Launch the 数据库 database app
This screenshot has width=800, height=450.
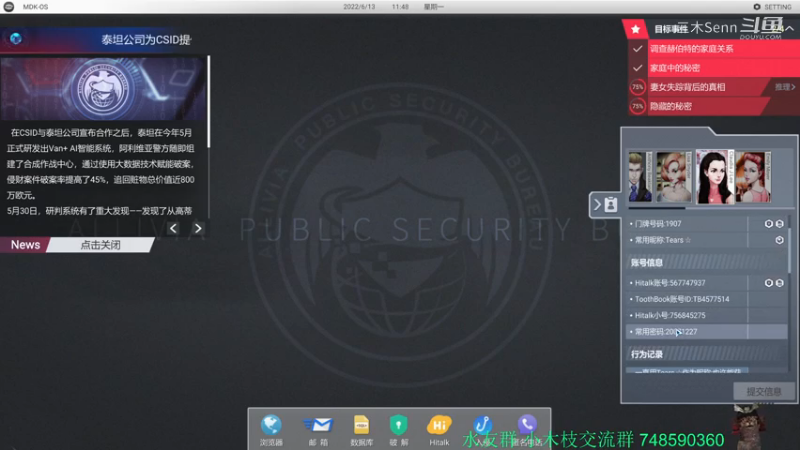coord(361,429)
